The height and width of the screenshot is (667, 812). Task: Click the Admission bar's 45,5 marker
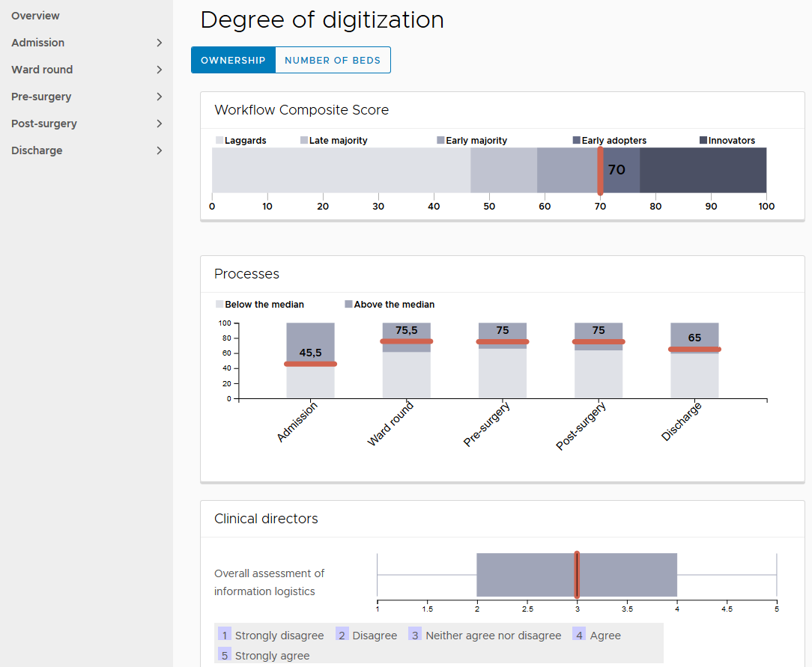click(310, 365)
